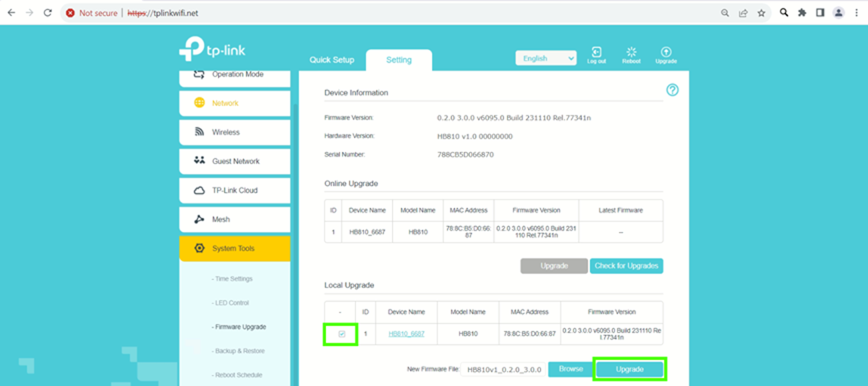Click the Reboot icon in the header

coord(631,55)
